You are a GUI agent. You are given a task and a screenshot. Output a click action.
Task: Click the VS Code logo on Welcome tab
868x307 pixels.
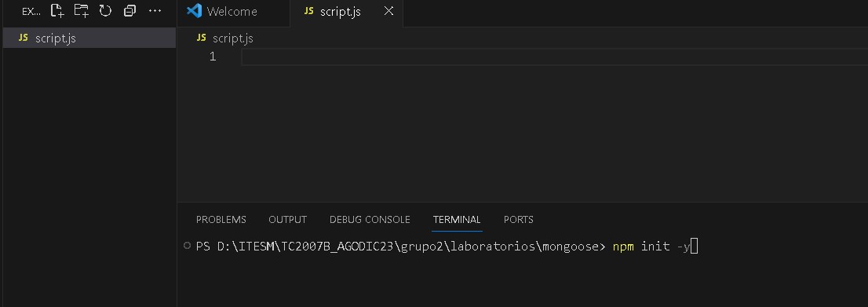[x=194, y=11]
